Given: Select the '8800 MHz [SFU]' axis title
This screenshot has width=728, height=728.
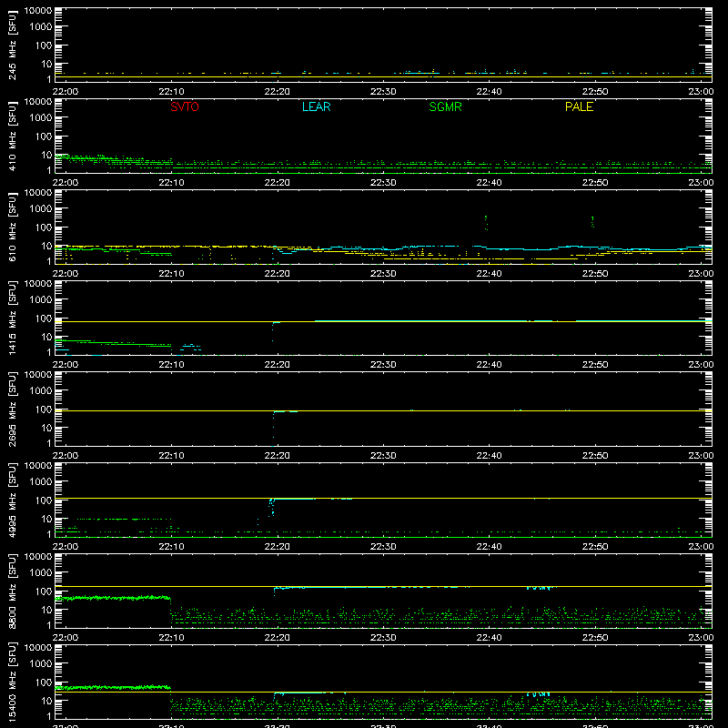Looking at the screenshot, I should [x=12, y=591].
